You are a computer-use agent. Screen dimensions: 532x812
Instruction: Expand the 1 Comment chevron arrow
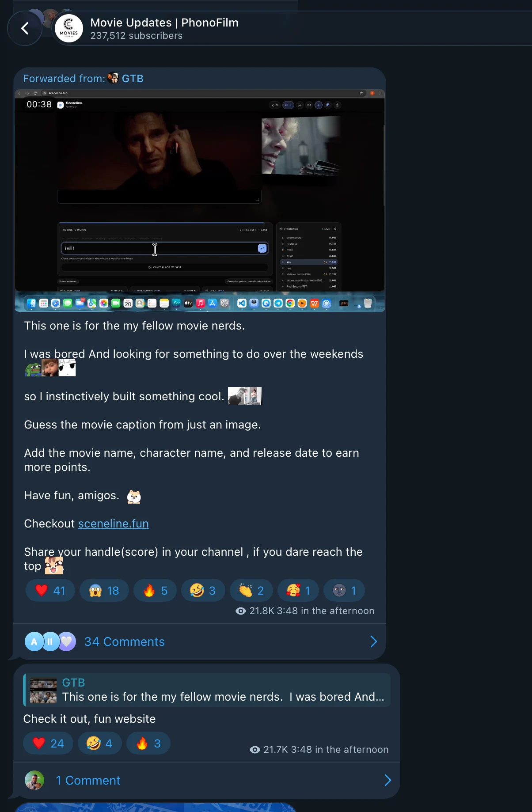[x=388, y=780]
